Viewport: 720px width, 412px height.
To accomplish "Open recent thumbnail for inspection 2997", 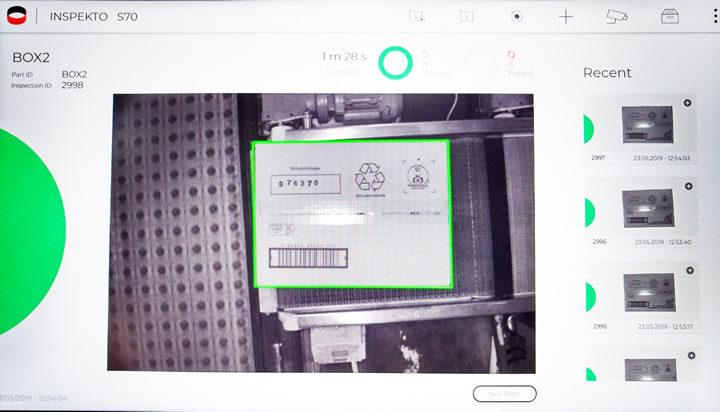I will tap(647, 124).
